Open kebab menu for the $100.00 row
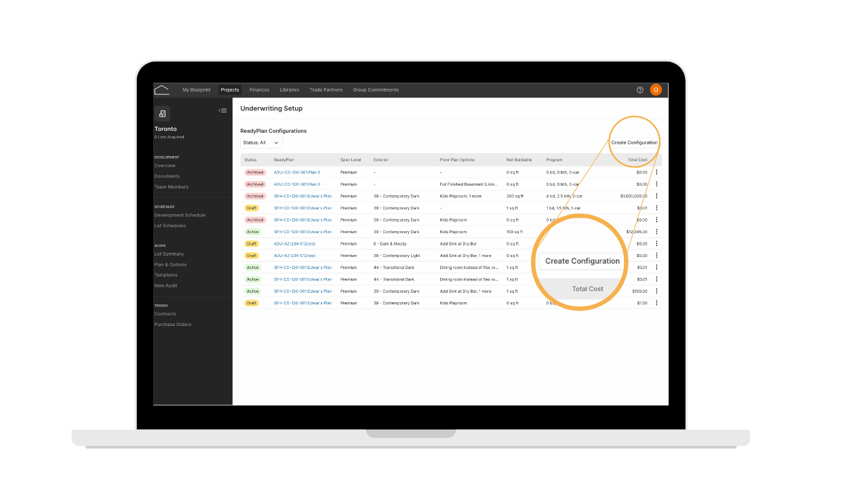Viewport: 868px width, 488px height. click(656, 291)
